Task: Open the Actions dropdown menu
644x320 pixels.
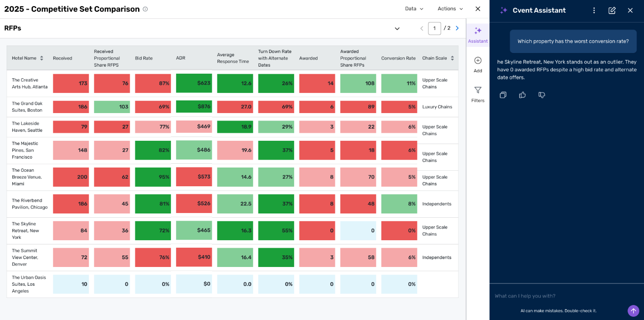Action: pyautogui.click(x=450, y=8)
